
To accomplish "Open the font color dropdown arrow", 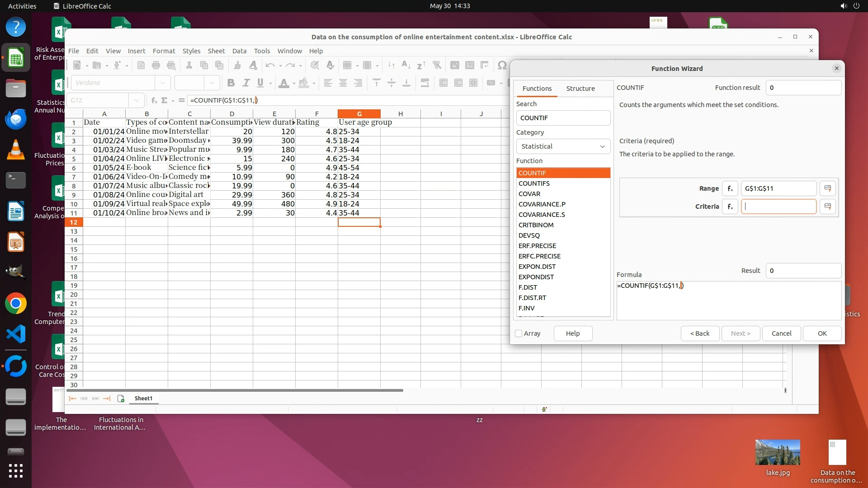I will tap(294, 83).
